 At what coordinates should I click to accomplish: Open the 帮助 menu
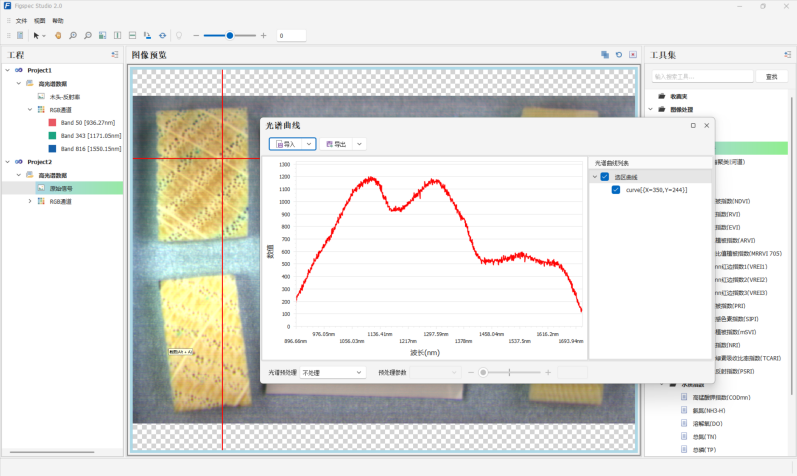(58, 20)
